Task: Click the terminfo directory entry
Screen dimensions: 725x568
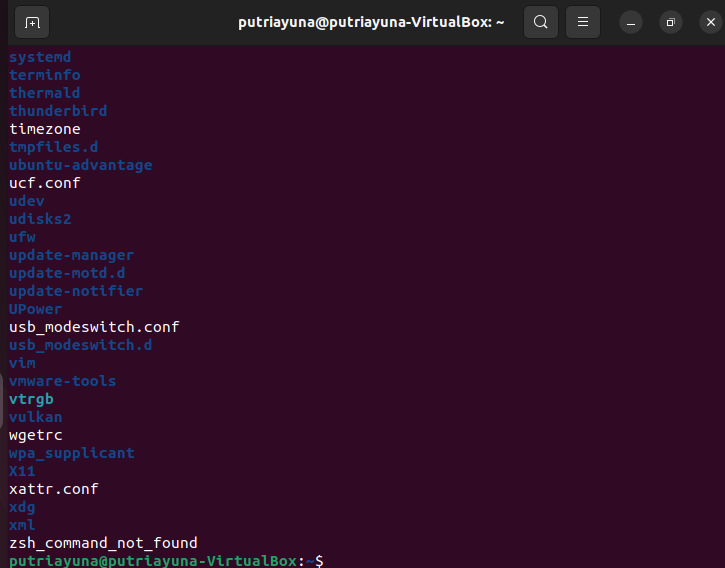Action: pyautogui.click(x=44, y=75)
